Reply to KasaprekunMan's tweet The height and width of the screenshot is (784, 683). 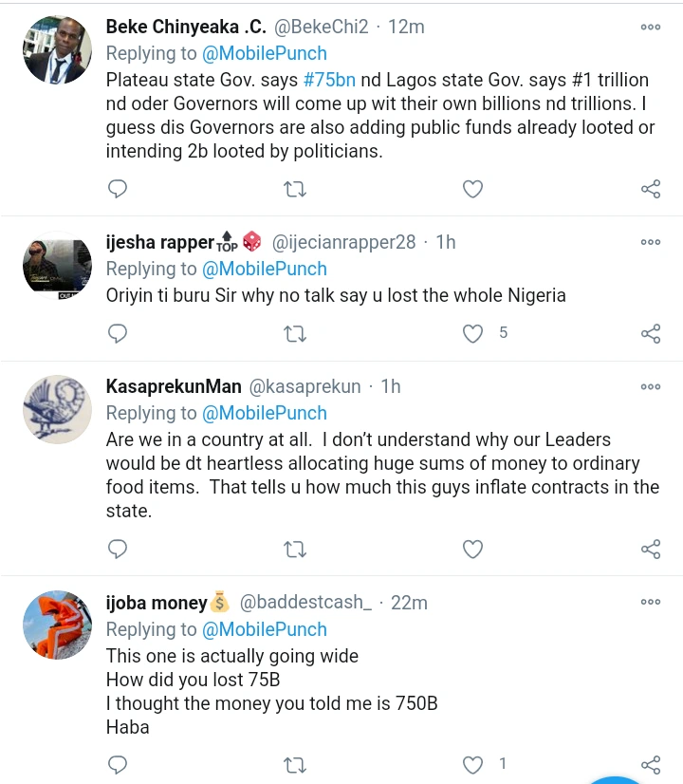pos(118,549)
